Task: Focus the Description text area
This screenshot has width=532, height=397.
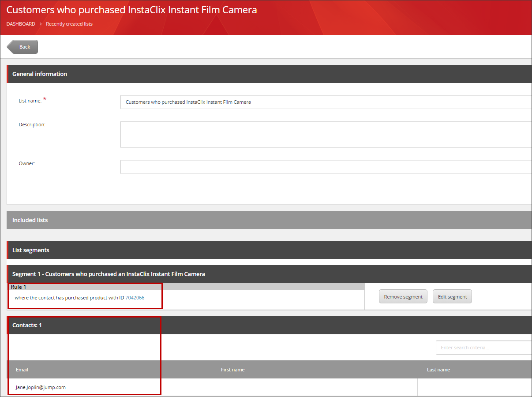Action: tap(326, 134)
